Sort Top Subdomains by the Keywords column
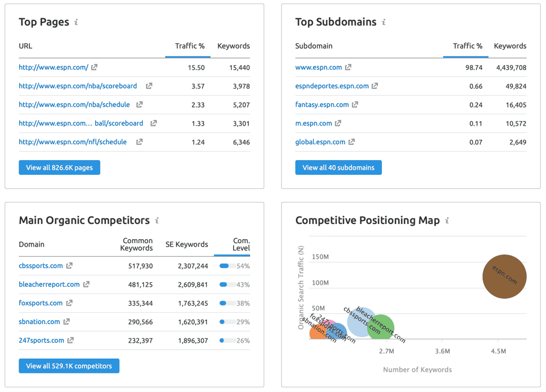The image size is (546, 392). pos(509,46)
